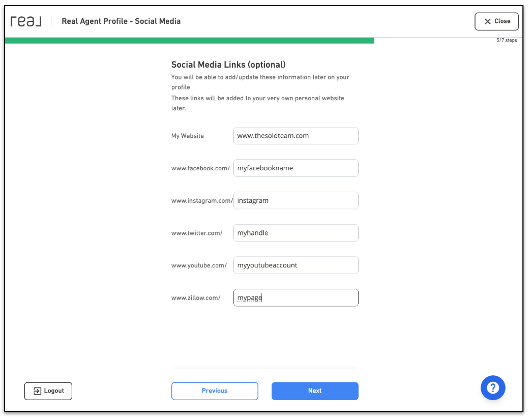
Task: Click the instagram.com username field
Action: 296,200
